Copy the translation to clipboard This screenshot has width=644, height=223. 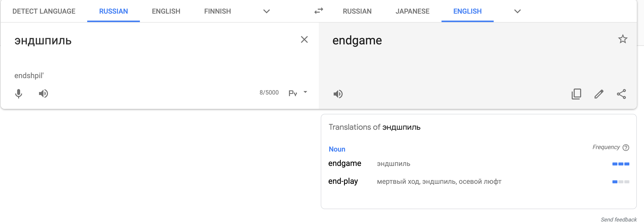pyautogui.click(x=576, y=94)
